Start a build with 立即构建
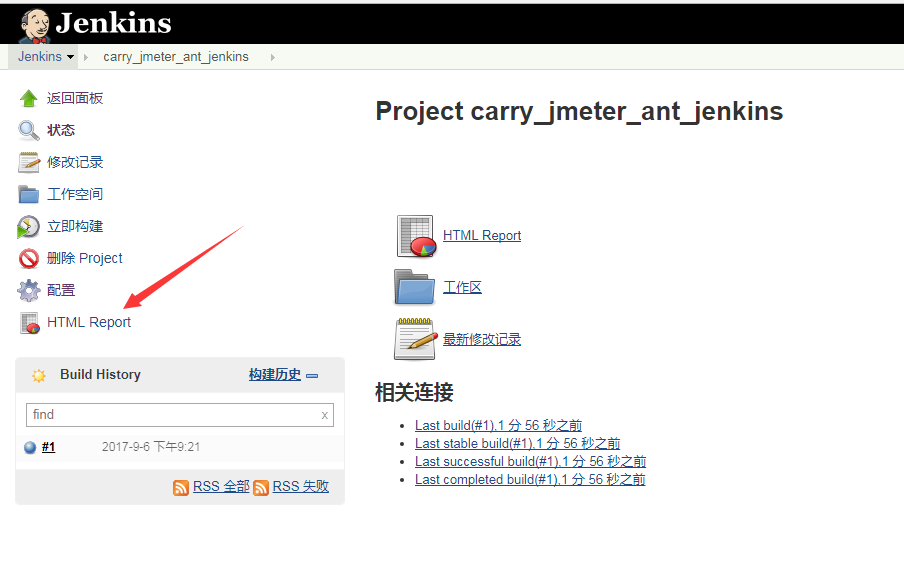 coord(75,227)
